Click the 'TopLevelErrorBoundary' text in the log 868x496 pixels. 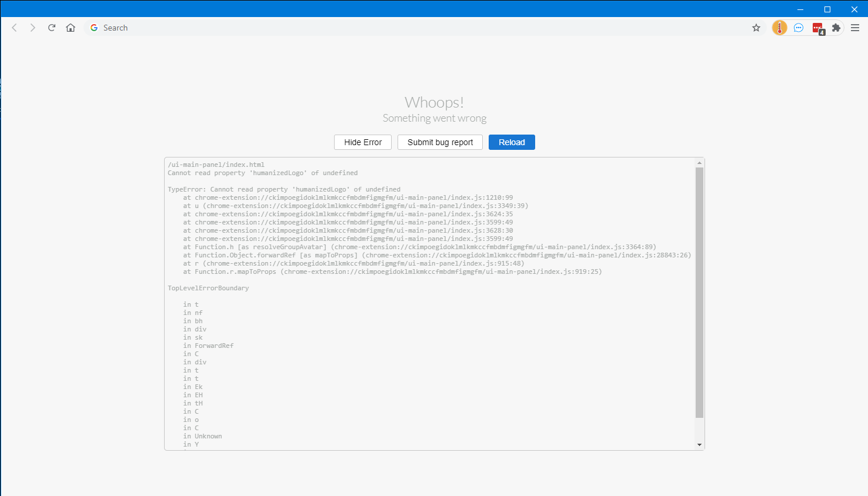click(x=208, y=288)
